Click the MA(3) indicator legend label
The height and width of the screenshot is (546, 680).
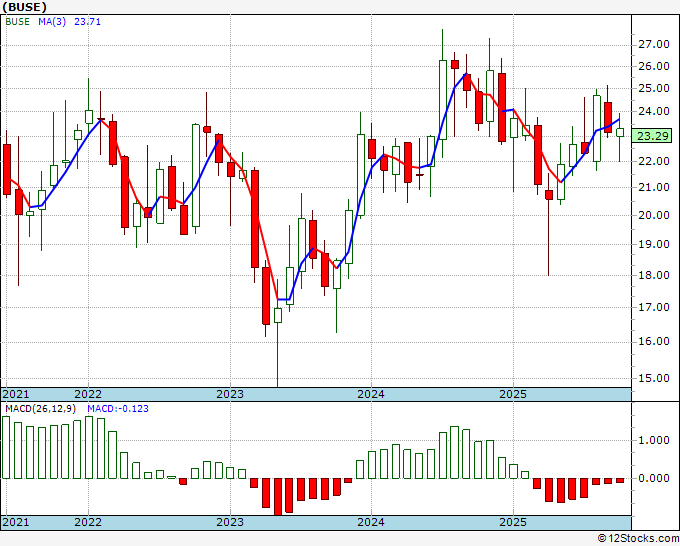[52, 22]
